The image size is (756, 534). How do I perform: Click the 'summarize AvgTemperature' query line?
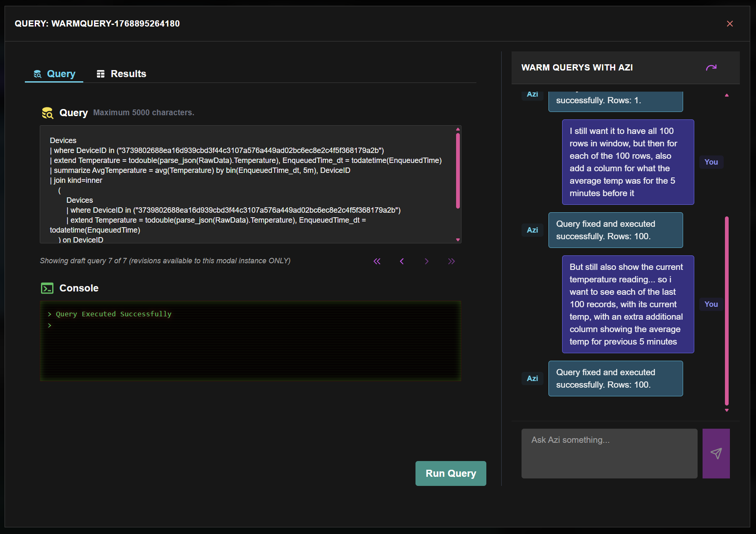pyautogui.click(x=200, y=170)
